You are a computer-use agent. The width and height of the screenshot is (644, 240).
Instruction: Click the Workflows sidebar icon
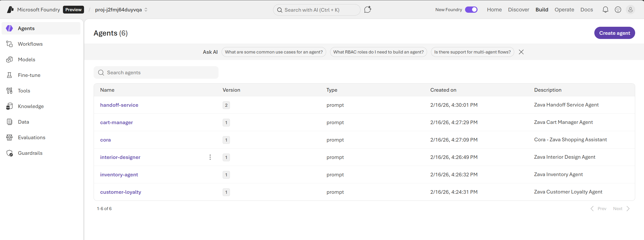[9, 44]
